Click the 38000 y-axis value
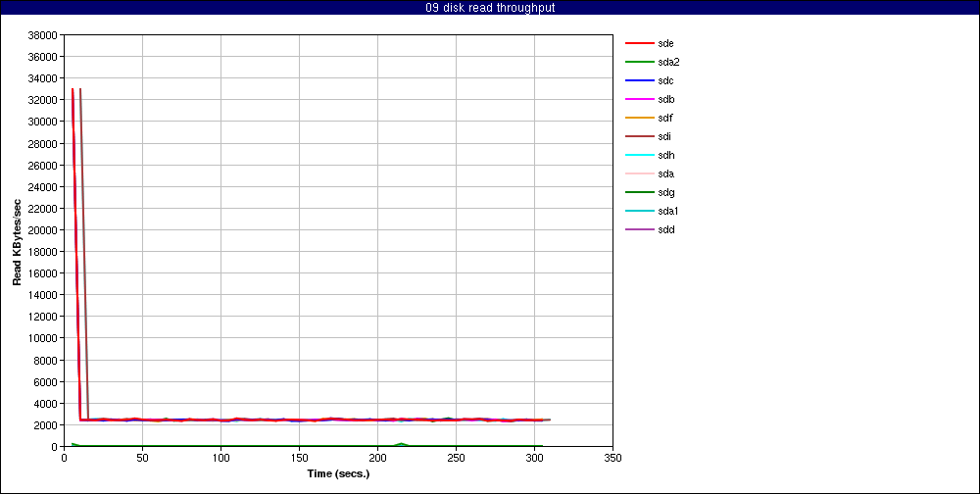980x494 pixels. click(43, 35)
